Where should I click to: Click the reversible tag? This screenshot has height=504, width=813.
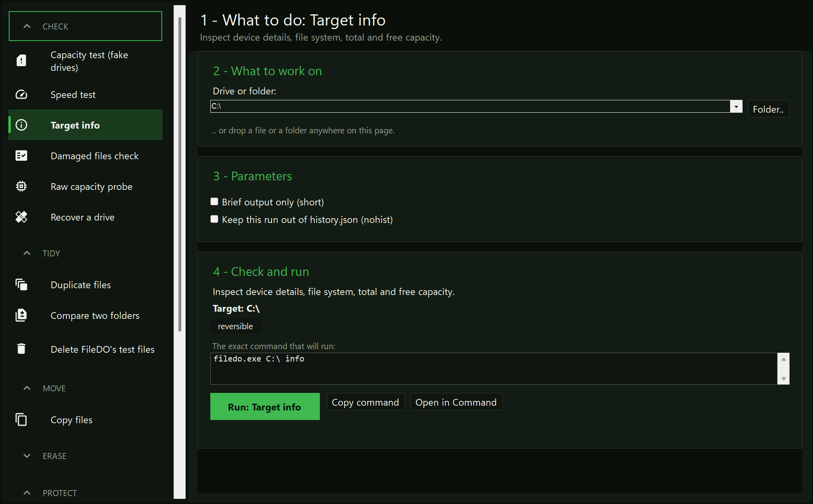coord(235,326)
